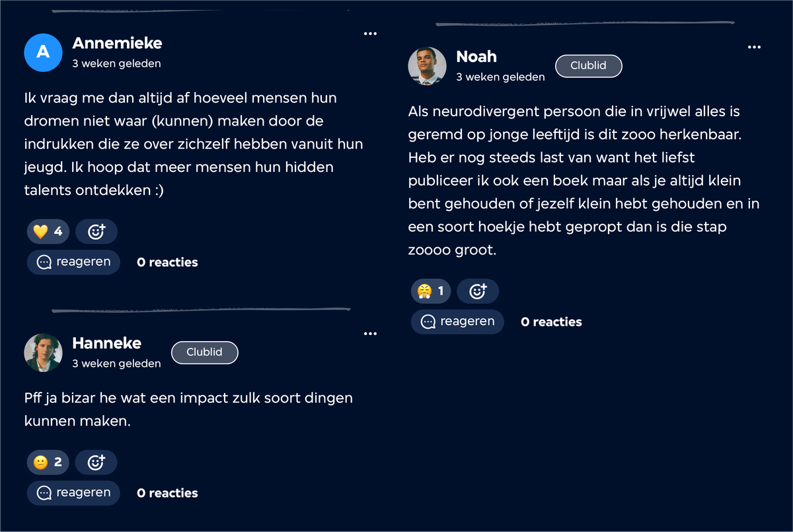Add an emoji reaction to Annemieke's comment
Image resolution: width=793 pixels, height=532 pixels.
(x=96, y=231)
